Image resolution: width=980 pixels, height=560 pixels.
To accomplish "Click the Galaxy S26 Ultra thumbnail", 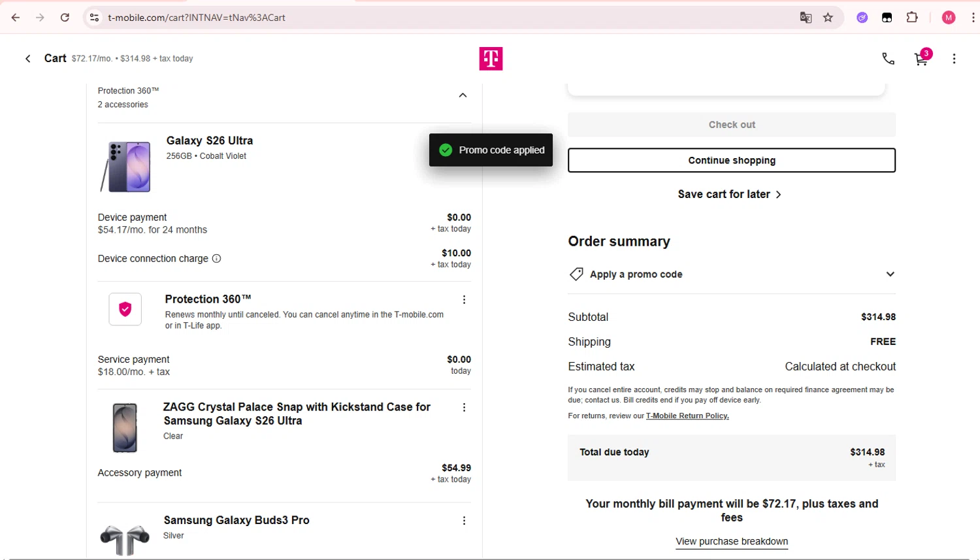I will 126,167.
